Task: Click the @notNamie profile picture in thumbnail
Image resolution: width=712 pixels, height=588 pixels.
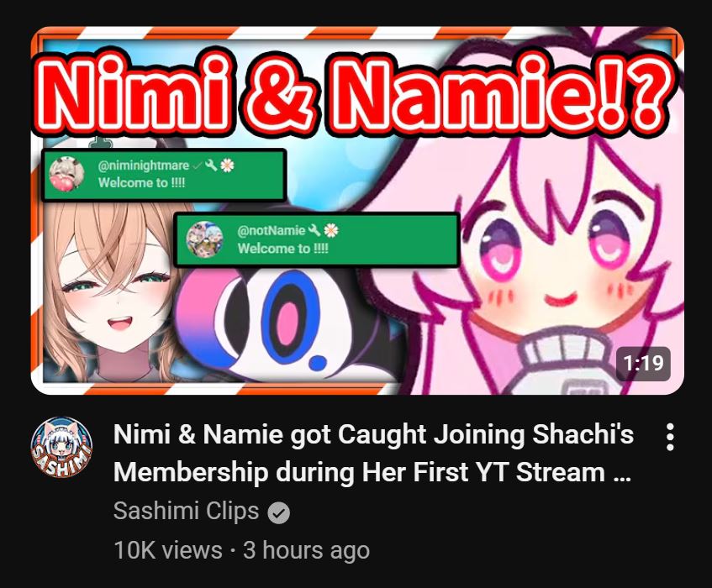Action: [205, 239]
